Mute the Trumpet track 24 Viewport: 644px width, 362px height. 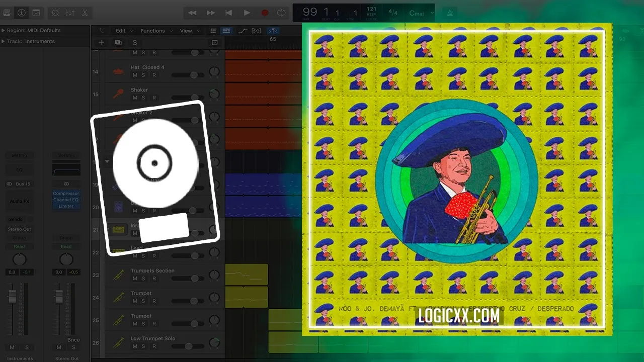click(x=134, y=301)
